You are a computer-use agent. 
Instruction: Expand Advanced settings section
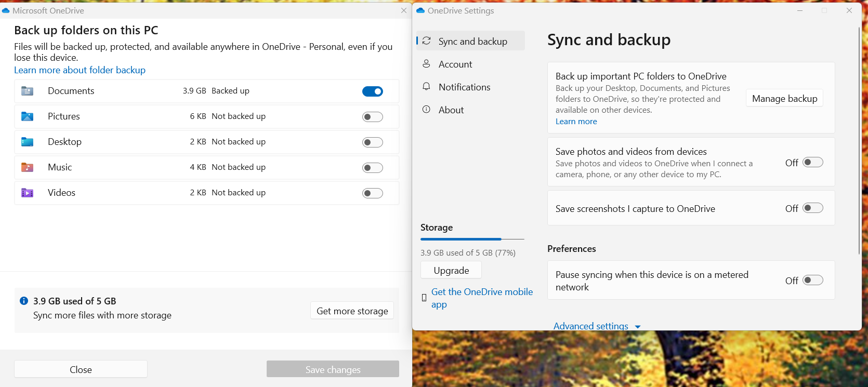click(x=597, y=326)
